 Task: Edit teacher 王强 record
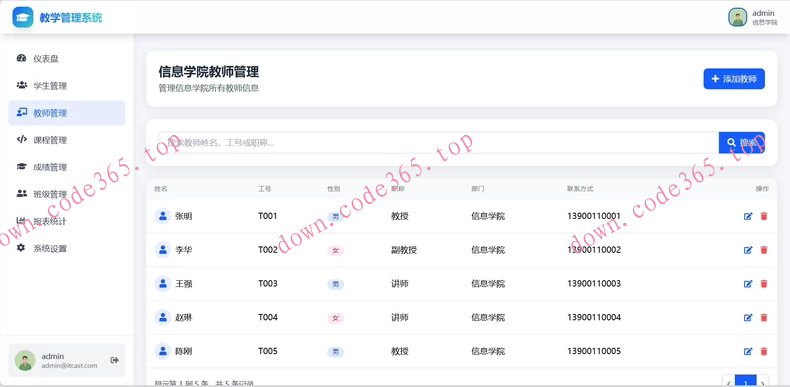tap(748, 284)
